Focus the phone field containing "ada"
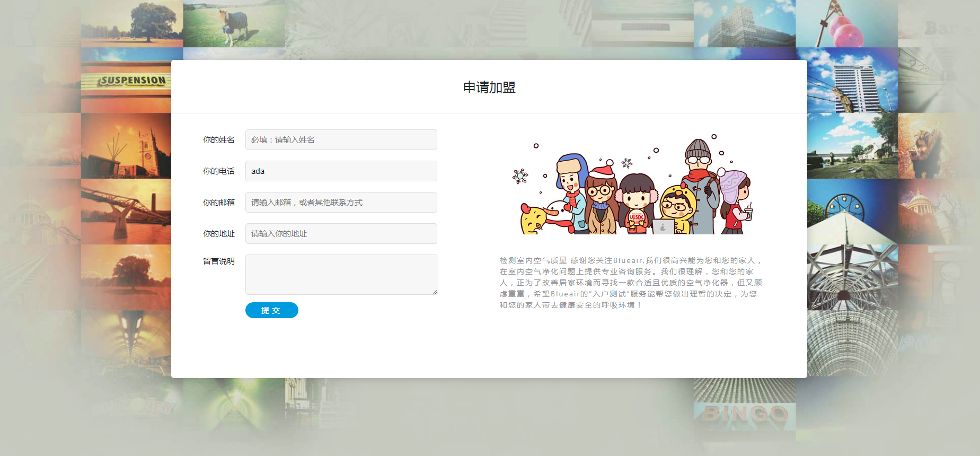The image size is (980, 456). click(x=341, y=171)
